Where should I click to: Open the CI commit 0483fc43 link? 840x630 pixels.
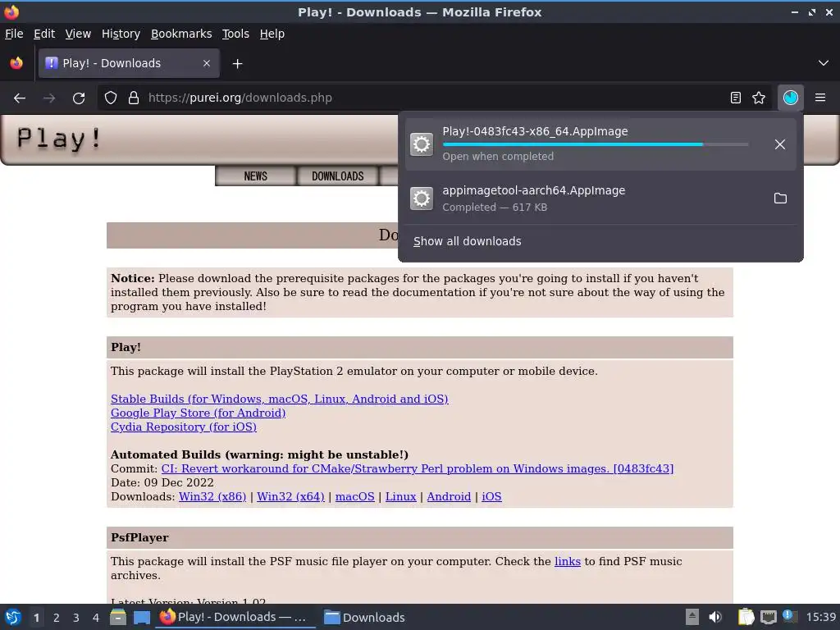click(x=418, y=468)
